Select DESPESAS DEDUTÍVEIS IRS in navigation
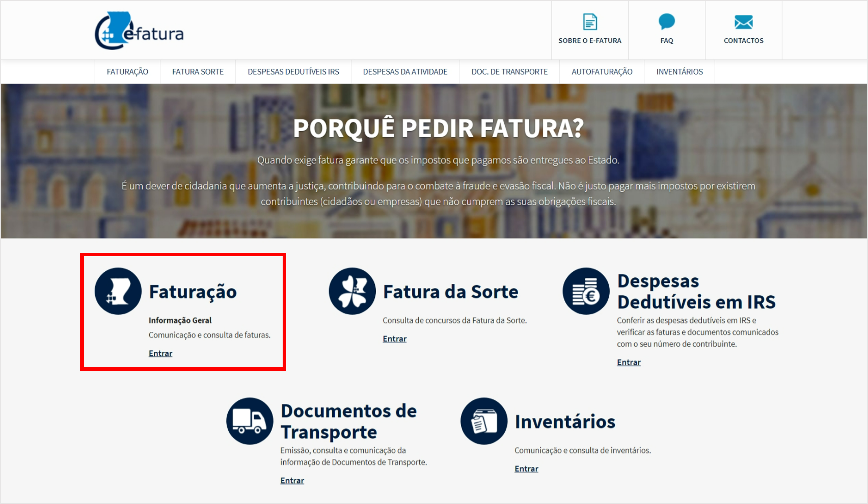This screenshot has height=504, width=868. click(x=293, y=72)
